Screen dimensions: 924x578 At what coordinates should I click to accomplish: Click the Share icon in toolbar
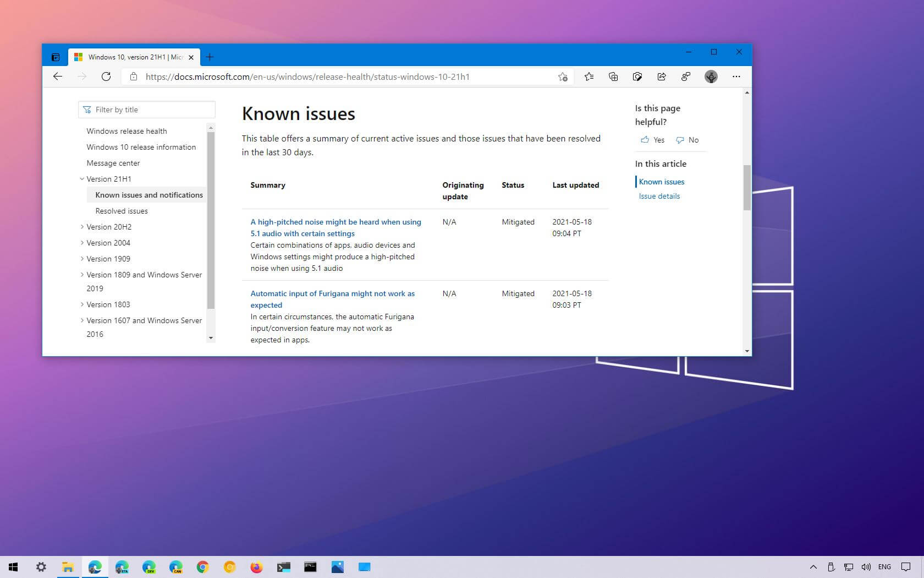(662, 77)
